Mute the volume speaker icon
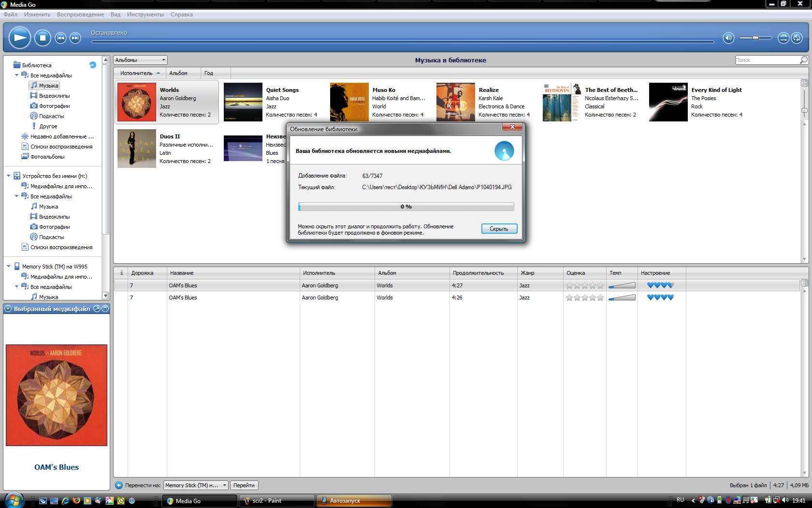The height and width of the screenshot is (508, 812). (x=728, y=38)
